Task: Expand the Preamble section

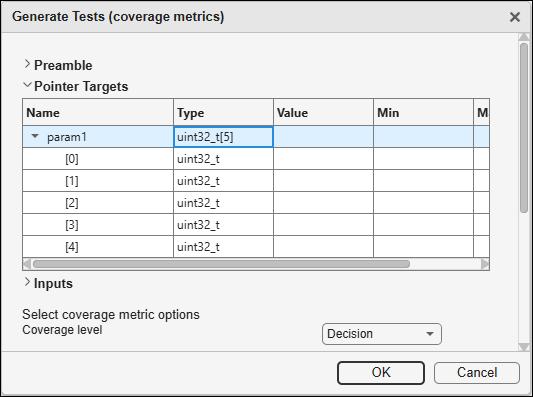Action: (x=27, y=64)
